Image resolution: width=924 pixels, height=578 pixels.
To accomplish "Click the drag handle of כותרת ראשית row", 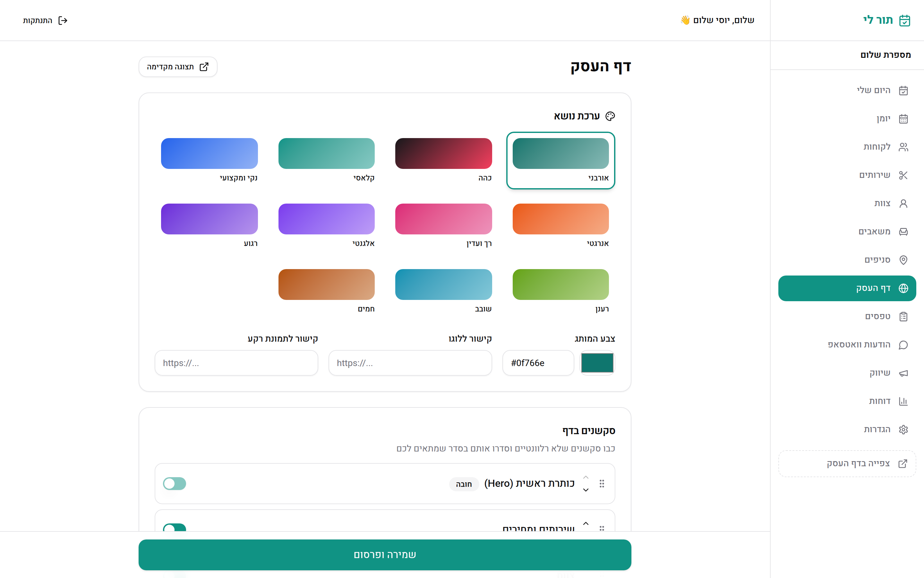I will point(602,484).
